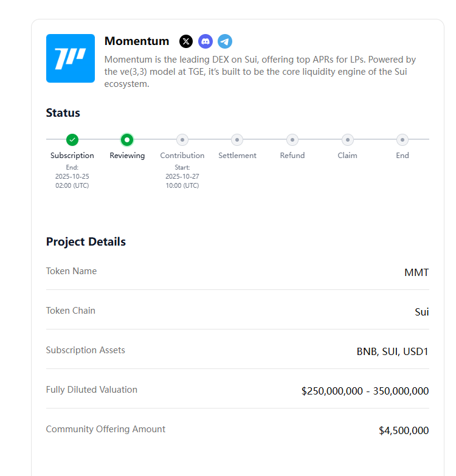Click the completed Subscription step checkmark
456x476 pixels.
[x=72, y=140]
